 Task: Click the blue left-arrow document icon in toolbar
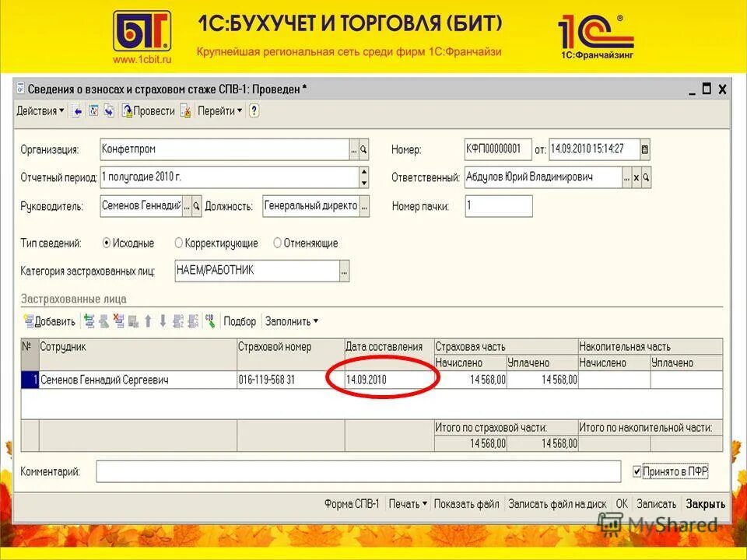pos(77,111)
